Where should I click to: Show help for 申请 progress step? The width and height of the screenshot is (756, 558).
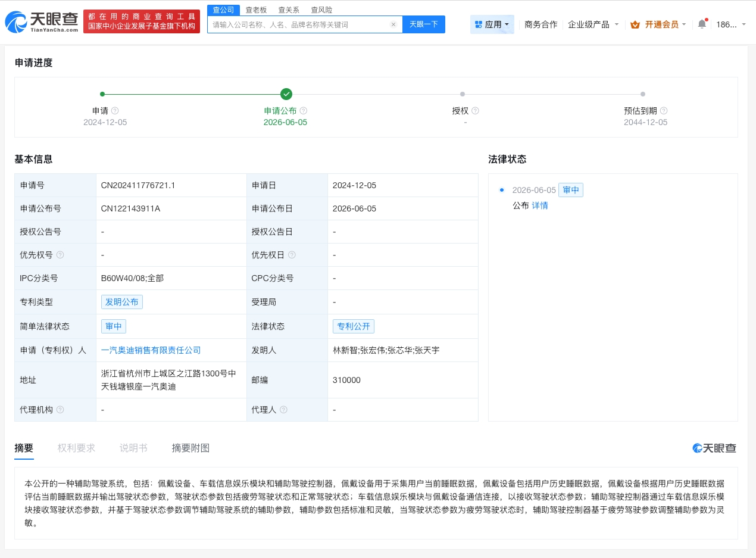(x=115, y=111)
